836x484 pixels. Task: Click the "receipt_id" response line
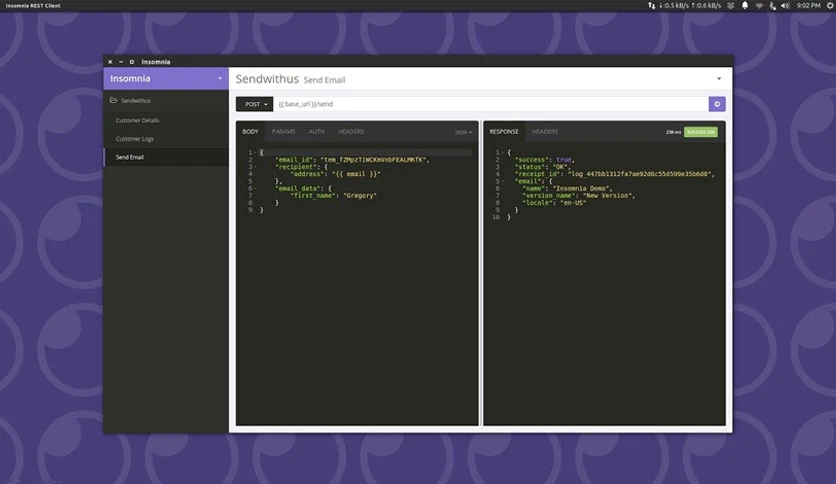[x=614, y=174]
